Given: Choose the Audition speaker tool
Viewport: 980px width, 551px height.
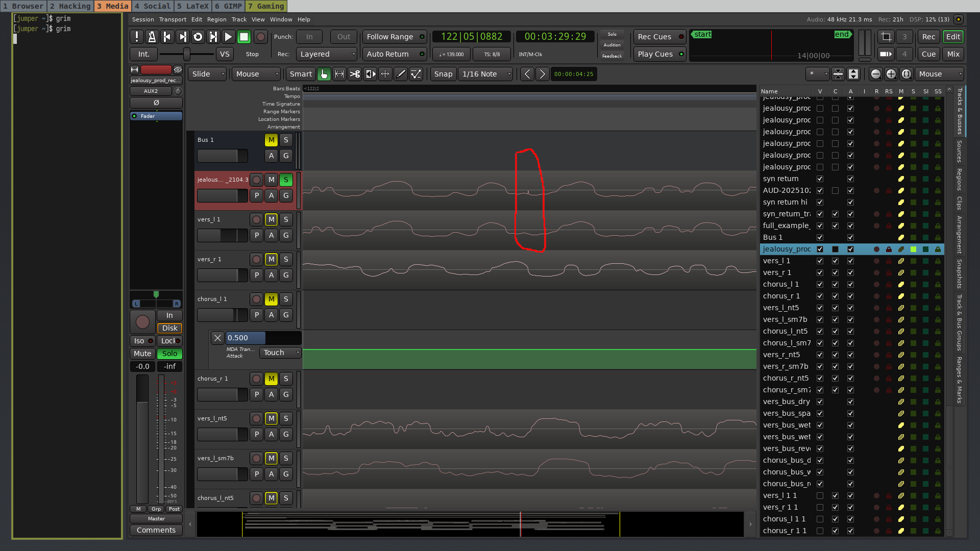Looking at the screenshot, I should click(370, 74).
